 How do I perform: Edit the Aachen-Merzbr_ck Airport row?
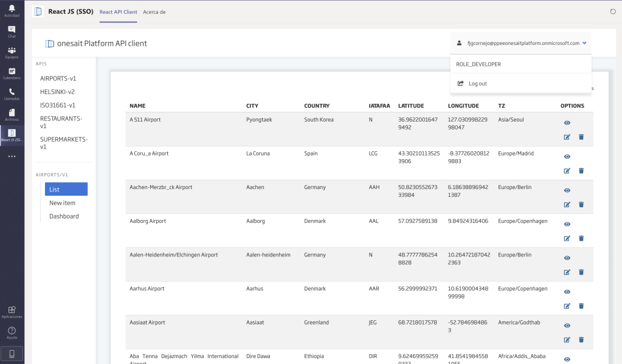coord(567,205)
